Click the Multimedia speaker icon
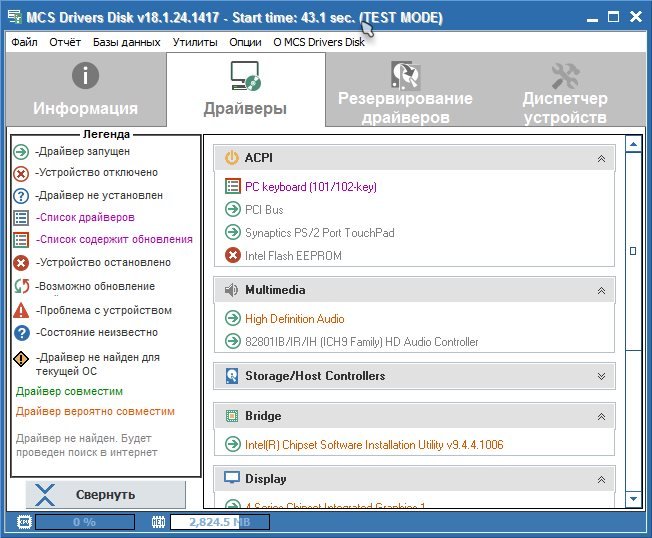The image size is (652, 538). (x=231, y=290)
